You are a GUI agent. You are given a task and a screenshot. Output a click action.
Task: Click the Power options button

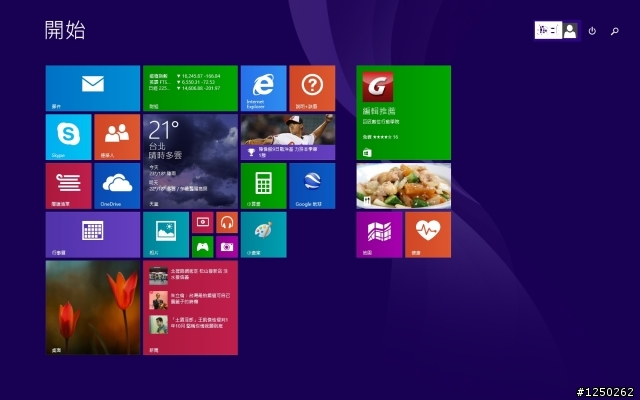tap(592, 31)
